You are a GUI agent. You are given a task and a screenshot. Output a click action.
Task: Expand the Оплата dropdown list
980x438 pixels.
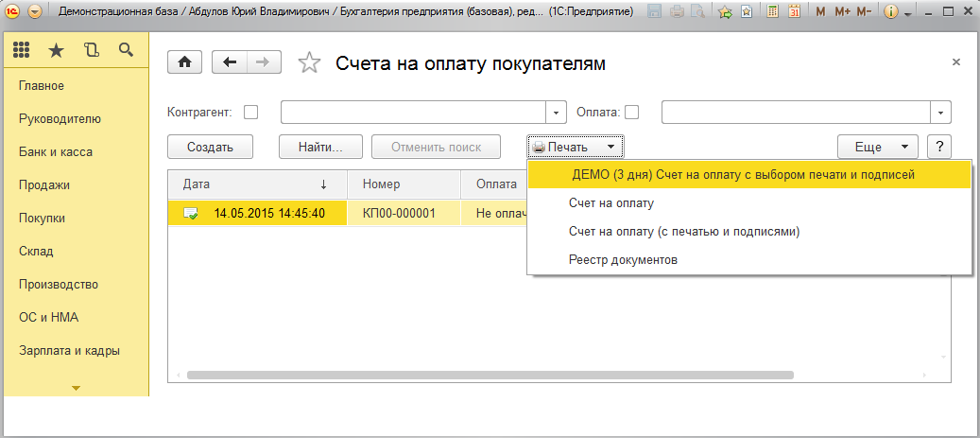coord(940,112)
